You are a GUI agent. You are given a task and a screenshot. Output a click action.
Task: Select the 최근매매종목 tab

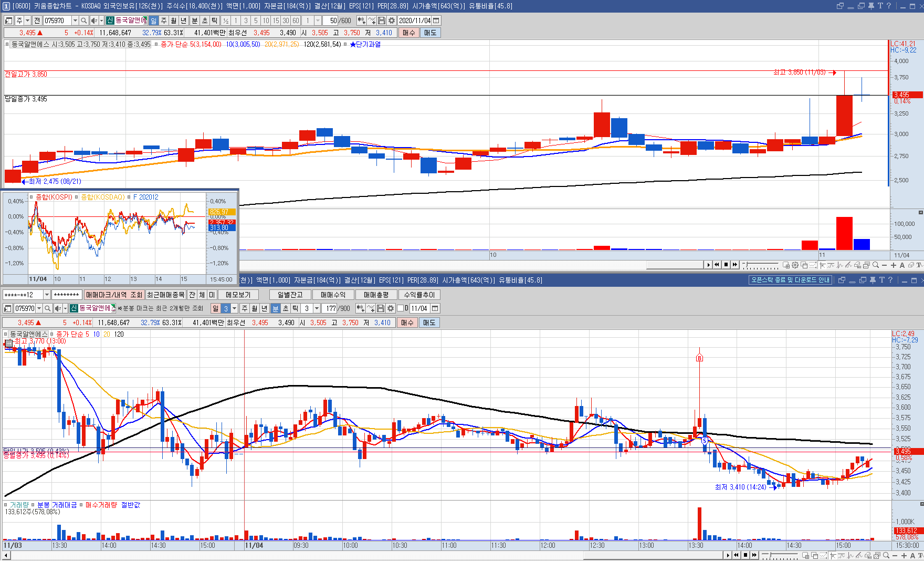[x=166, y=295]
